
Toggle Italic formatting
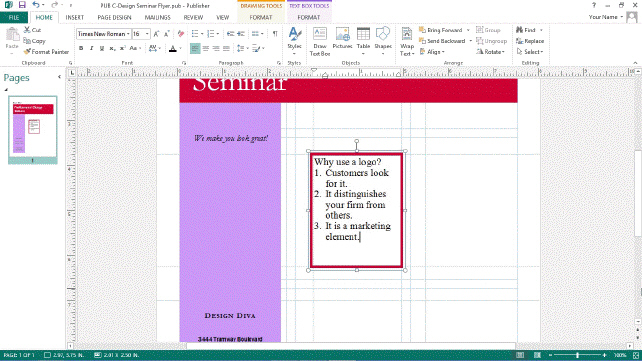[x=91, y=48]
